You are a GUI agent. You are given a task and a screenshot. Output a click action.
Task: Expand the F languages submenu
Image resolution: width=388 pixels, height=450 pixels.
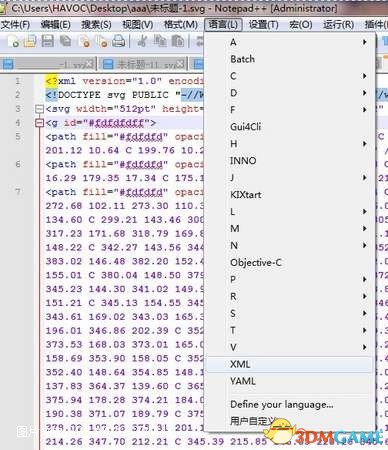[289, 110]
